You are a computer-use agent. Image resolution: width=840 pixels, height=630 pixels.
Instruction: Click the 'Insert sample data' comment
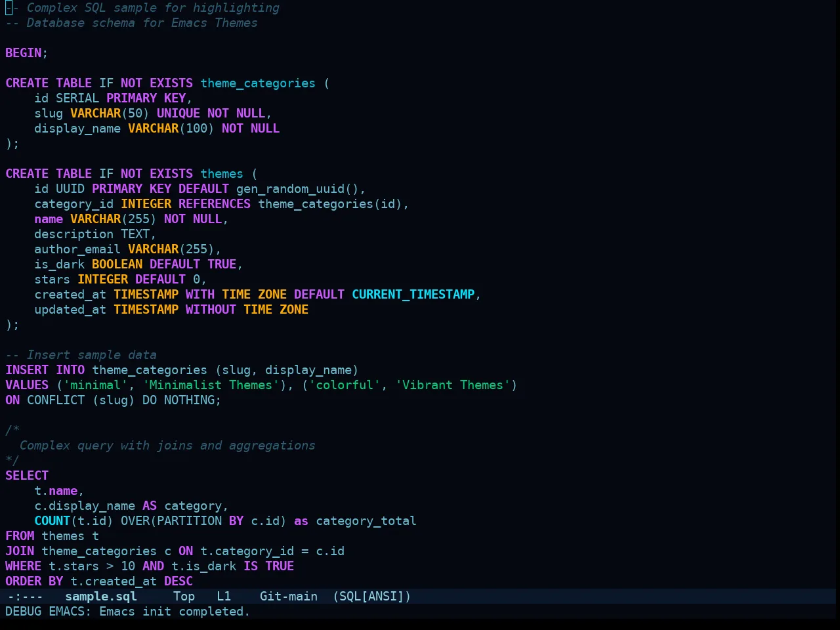[81, 355]
